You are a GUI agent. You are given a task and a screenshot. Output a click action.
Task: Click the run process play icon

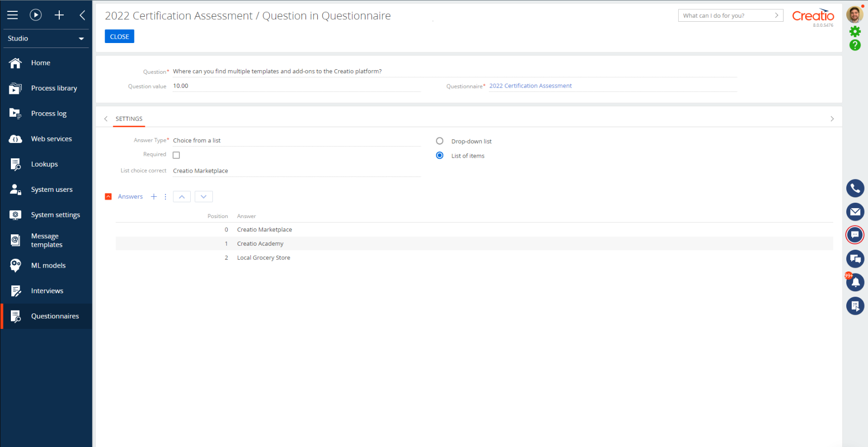pyautogui.click(x=36, y=15)
